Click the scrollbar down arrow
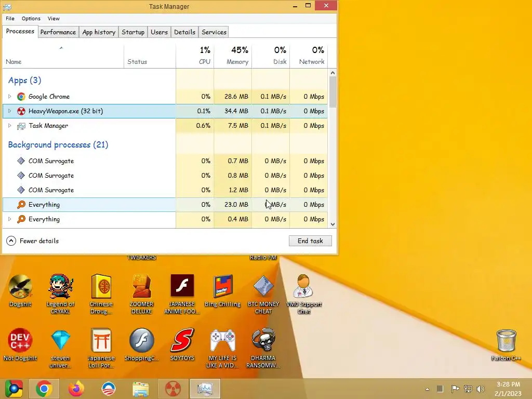This screenshot has height=399, width=532. point(332,224)
